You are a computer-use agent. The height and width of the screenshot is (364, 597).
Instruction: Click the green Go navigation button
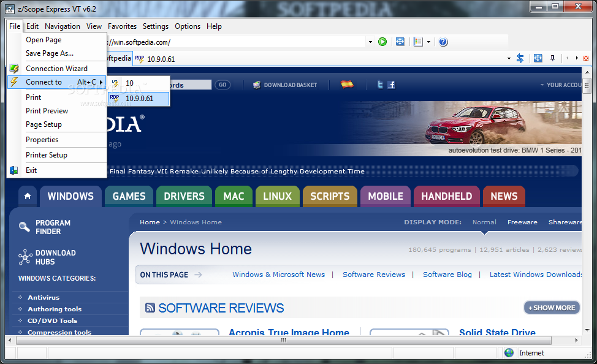pos(382,42)
